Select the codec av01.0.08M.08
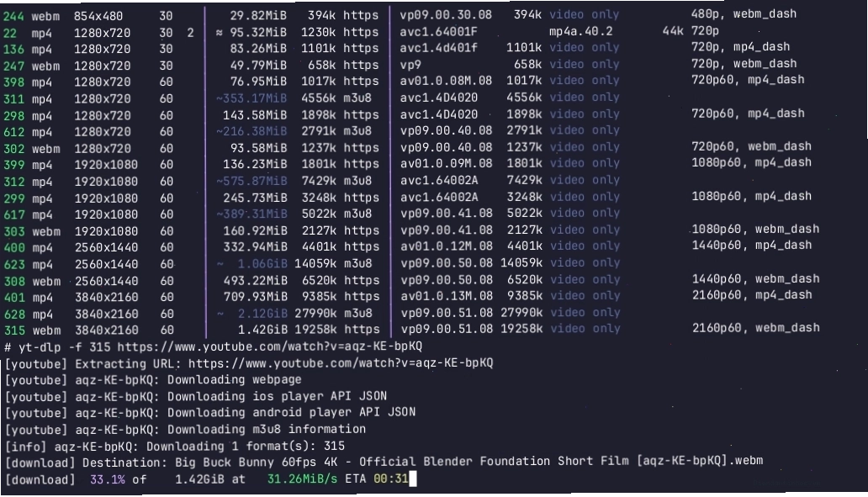Screen dimensions: 868x497 coord(446,81)
